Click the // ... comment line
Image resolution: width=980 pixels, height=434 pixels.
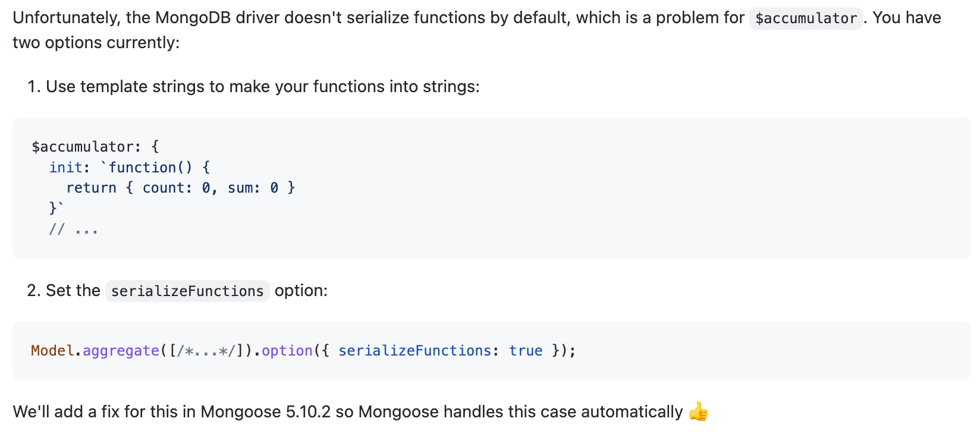pos(74,229)
